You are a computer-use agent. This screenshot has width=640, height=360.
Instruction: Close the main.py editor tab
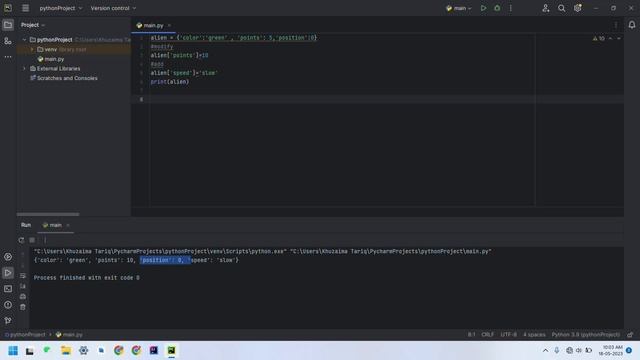click(x=169, y=25)
